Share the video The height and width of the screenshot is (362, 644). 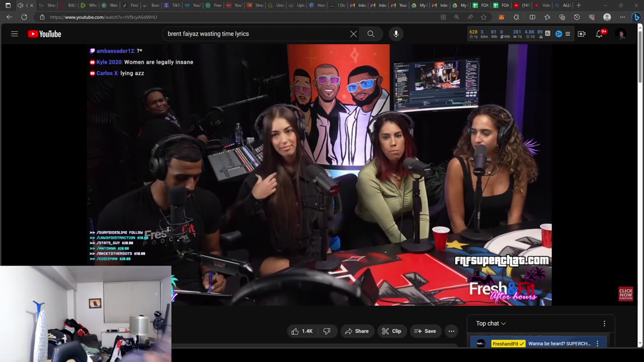(357, 331)
